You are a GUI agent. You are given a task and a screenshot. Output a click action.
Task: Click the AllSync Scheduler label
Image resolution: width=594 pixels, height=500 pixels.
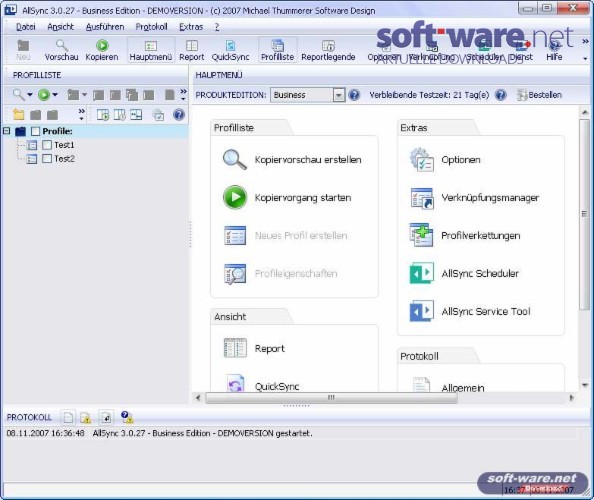(x=480, y=273)
